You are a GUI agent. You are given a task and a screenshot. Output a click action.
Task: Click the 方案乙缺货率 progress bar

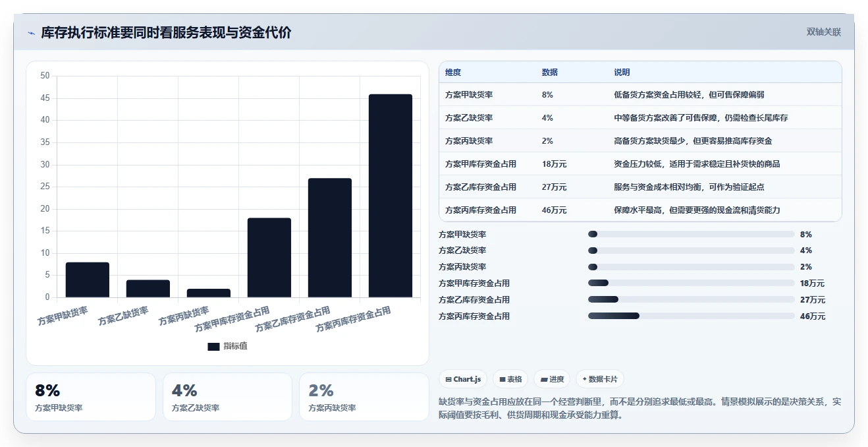[692, 251]
